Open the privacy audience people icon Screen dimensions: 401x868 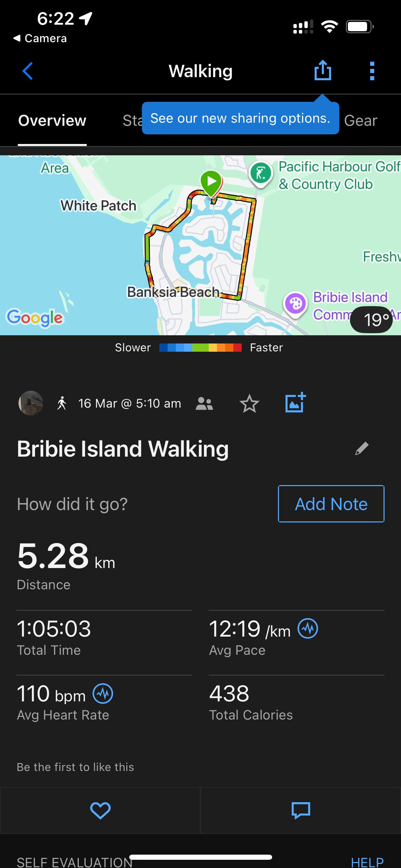point(204,403)
